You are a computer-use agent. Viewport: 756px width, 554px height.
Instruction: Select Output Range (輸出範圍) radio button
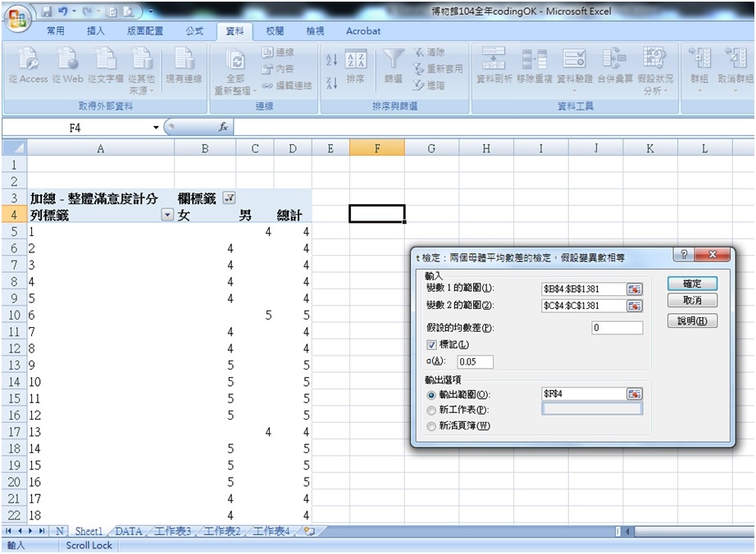pos(431,395)
